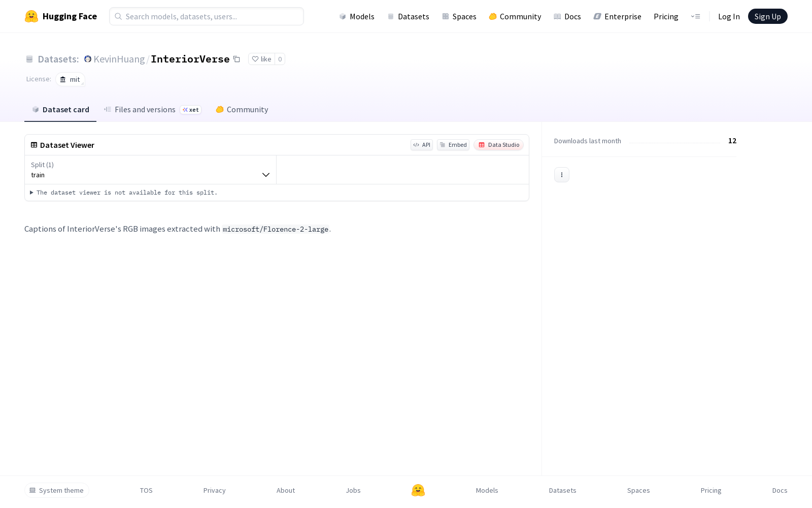Open the Jobs footer link
Viewport: 812px width, 508px height.
pyautogui.click(x=353, y=490)
